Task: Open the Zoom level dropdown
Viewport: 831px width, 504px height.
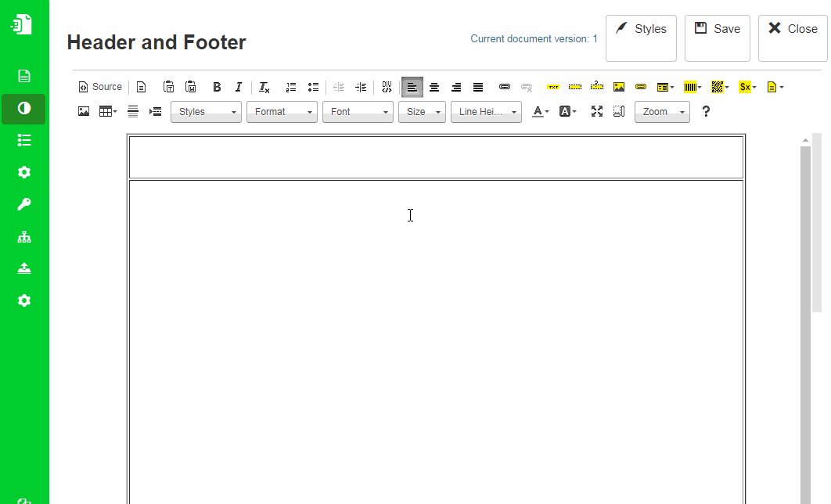Action: click(x=662, y=111)
